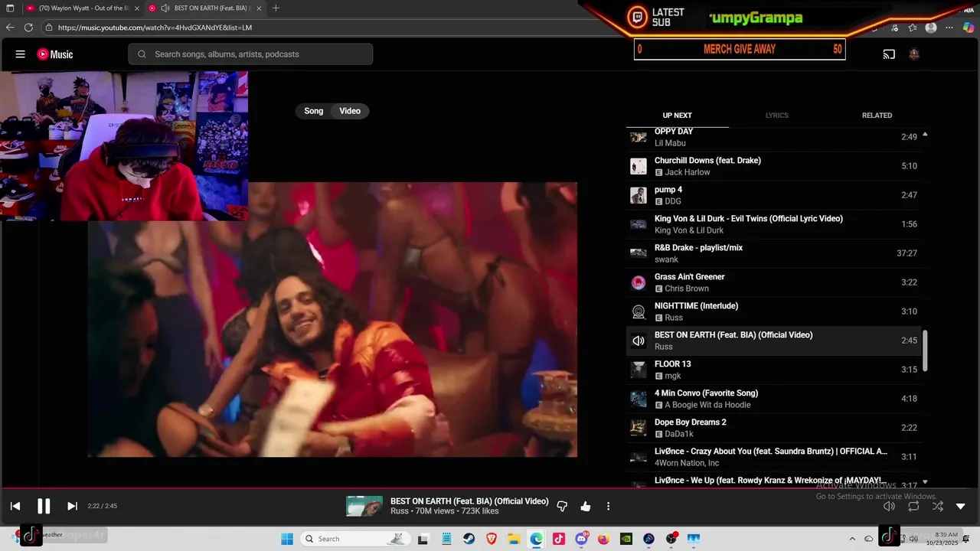Click the Windows taskbar Search box

(354, 539)
